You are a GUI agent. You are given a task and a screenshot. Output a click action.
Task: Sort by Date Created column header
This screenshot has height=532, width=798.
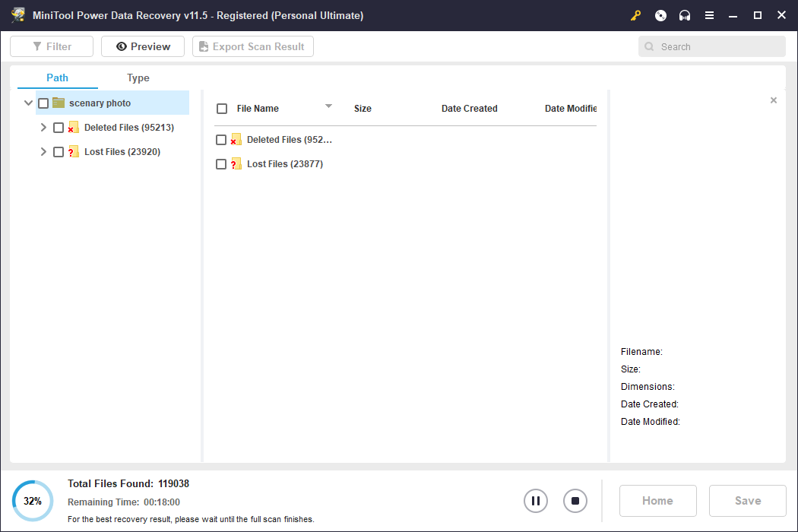coord(469,109)
